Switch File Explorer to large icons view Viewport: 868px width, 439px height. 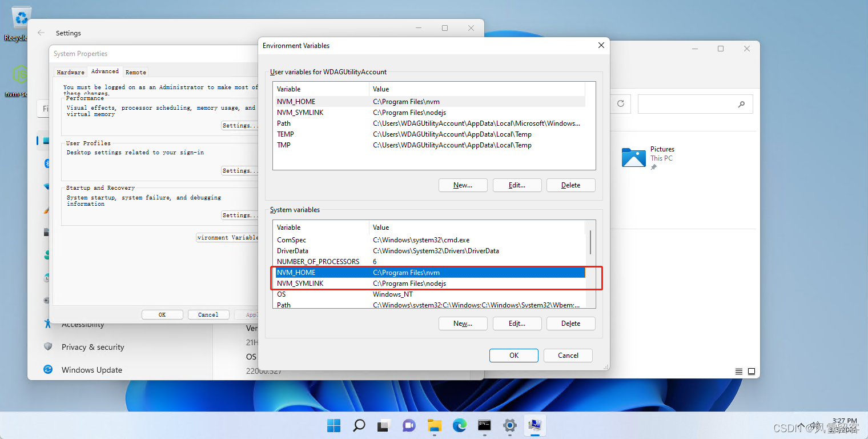[x=752, y=371]
